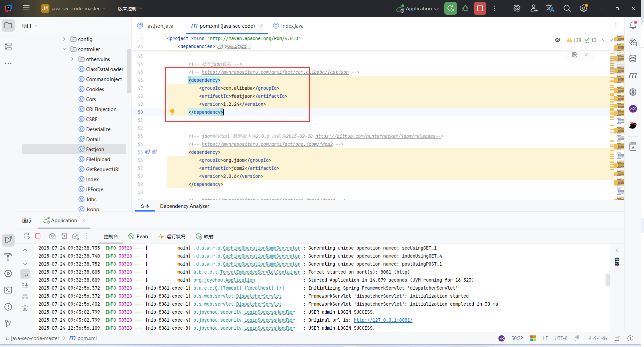Open the translate plugin icon
The height and width of the screenshot is (347, 644).
(550, 8)
